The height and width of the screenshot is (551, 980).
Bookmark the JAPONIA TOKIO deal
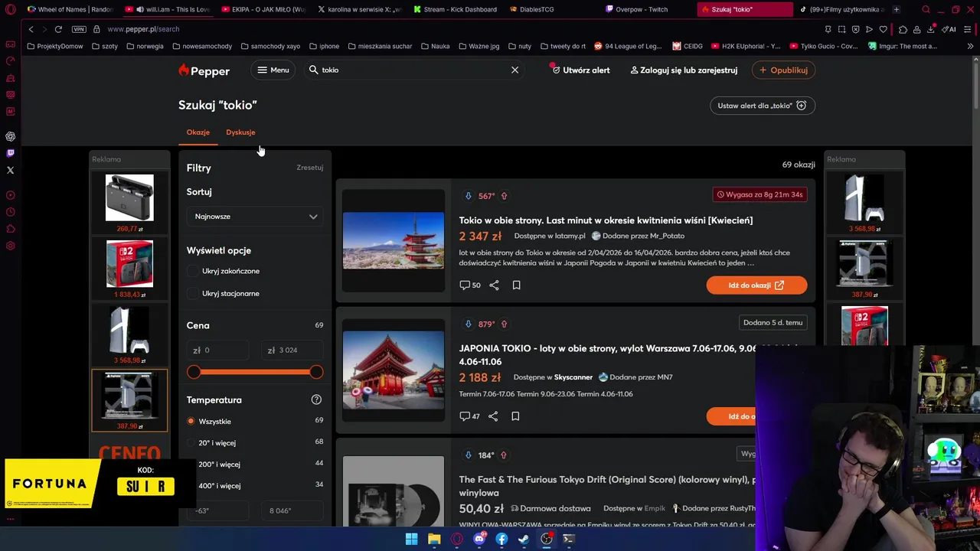[515, 416]
